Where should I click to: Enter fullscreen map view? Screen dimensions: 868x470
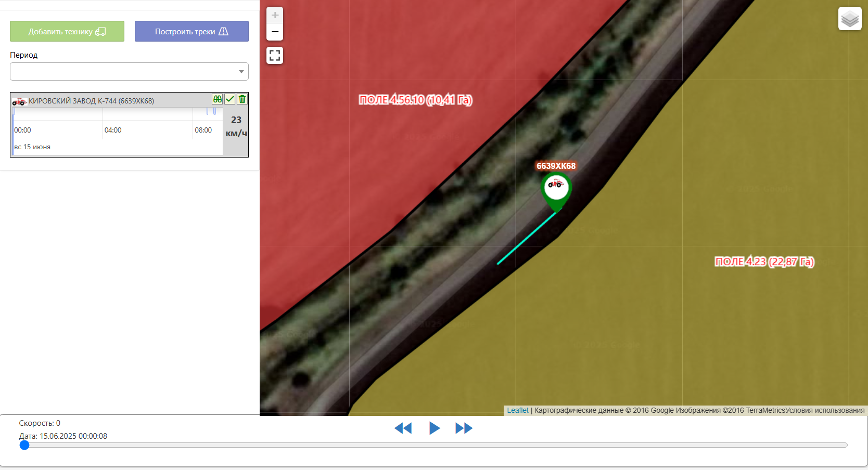click(x=275, y=55)
